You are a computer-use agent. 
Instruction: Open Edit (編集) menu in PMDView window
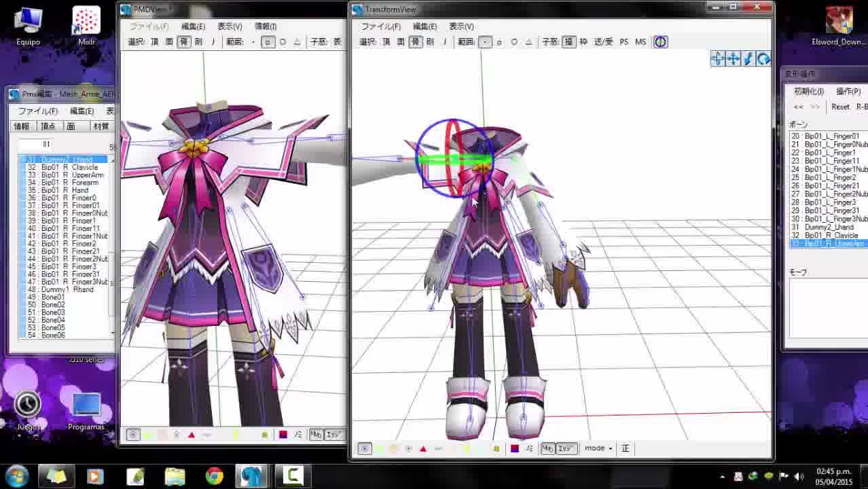(x=194, y=26)
